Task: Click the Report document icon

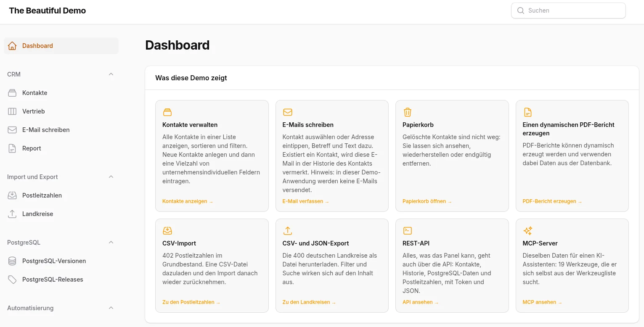Action: point(12,148)
